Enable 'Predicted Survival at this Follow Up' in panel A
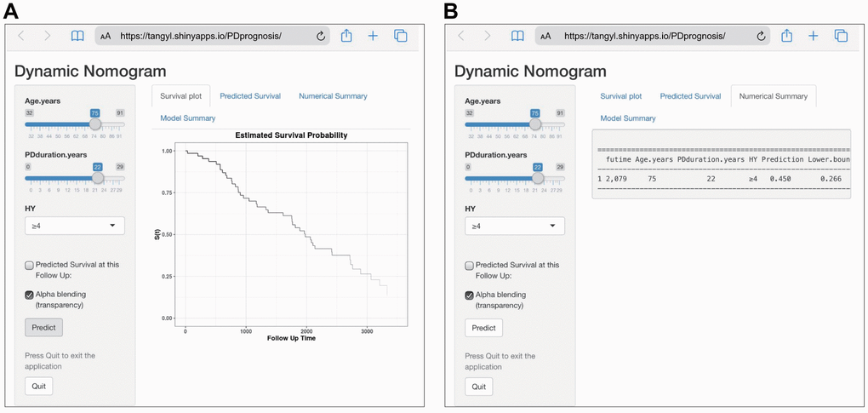The height and width of the screenshot is (413, 868). pos(30,265)
